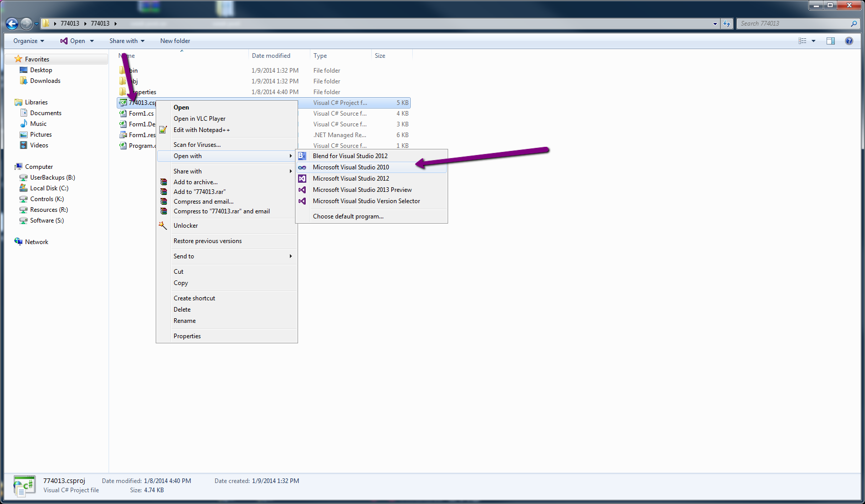The width and height of the screenshot is (865, 504).
Task: Click the first 774013 breadcrumb segment
Action: click(x=70, y=24)
